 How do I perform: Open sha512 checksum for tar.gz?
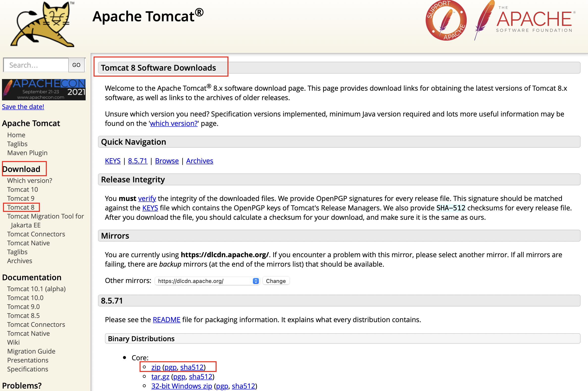201,377
